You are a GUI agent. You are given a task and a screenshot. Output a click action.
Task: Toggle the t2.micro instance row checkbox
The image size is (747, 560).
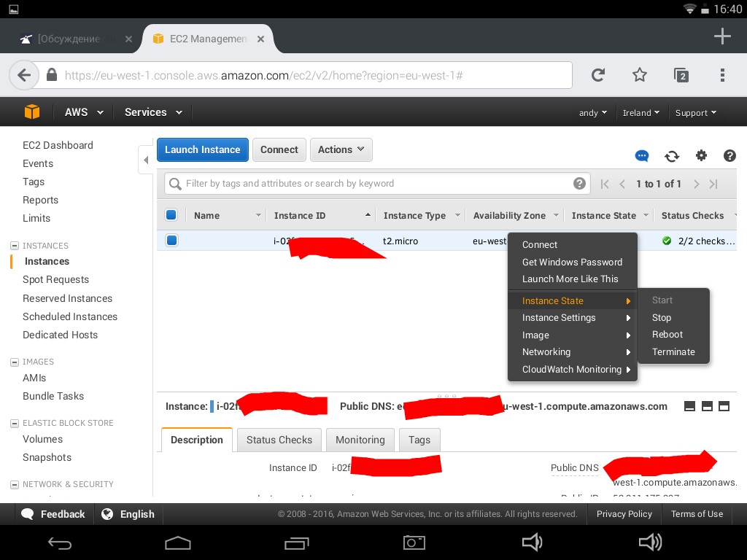pyautogui.click(x=171, y=241)
